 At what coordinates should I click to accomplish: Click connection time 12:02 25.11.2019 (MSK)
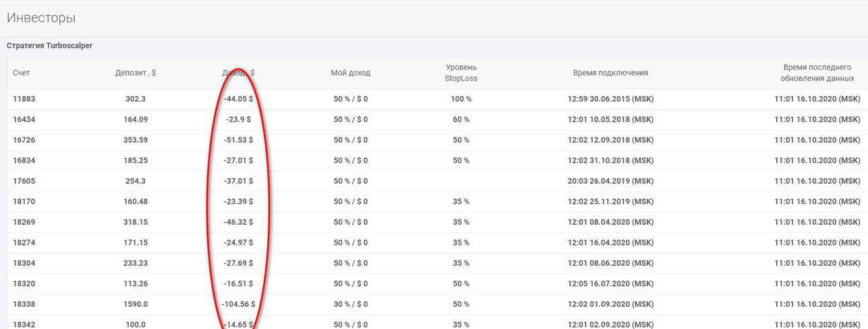pos(610,201)
